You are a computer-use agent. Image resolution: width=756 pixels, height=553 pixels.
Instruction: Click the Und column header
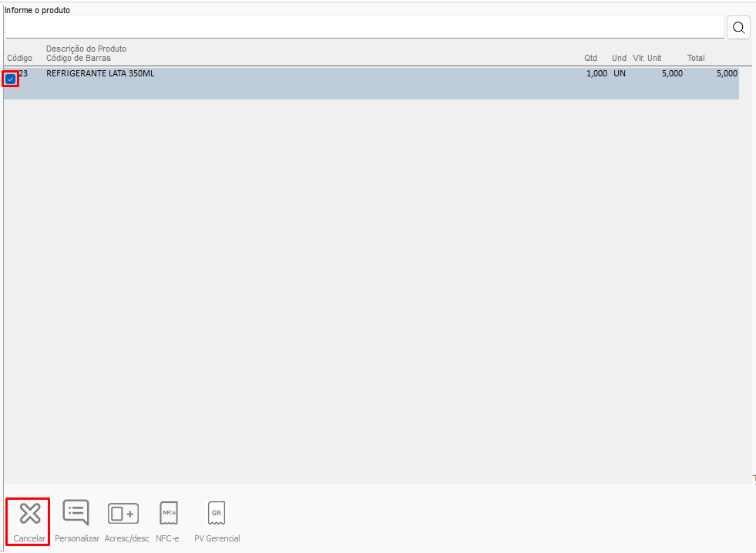tap(619, 59)
